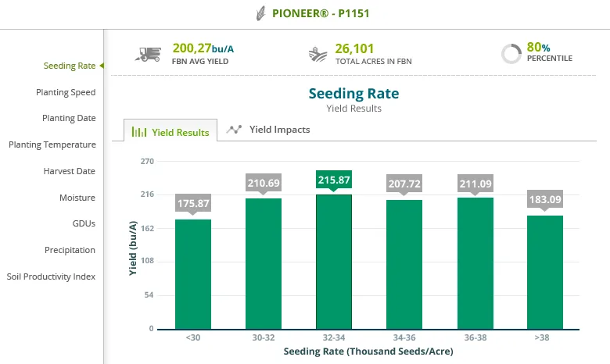Open the Moisture analysis
This screenshot has height=364, width=610.
(77, 198)
